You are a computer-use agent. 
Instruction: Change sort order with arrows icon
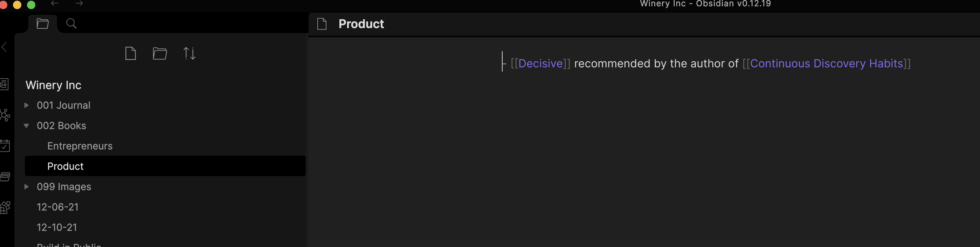pos(189,53)
